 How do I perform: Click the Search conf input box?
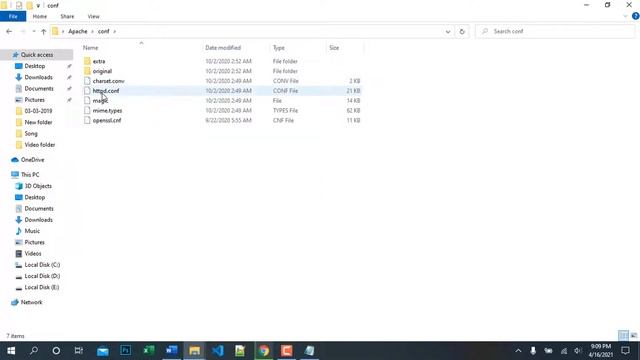click(x=555, y=31)
